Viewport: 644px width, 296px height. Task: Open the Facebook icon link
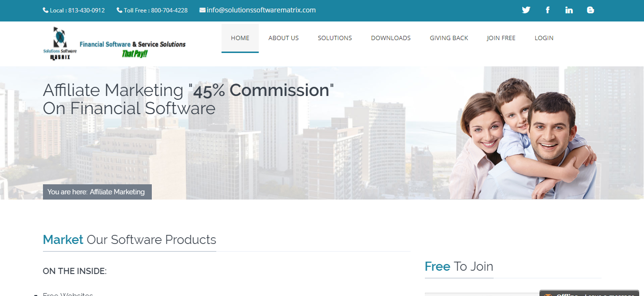click(x=548, y=10)
